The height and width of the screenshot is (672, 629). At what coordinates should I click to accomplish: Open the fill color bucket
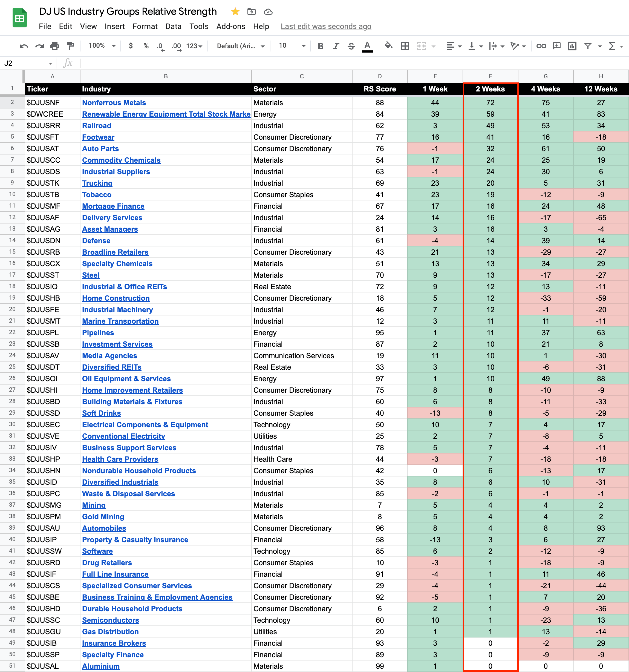[x=388, y=46]
